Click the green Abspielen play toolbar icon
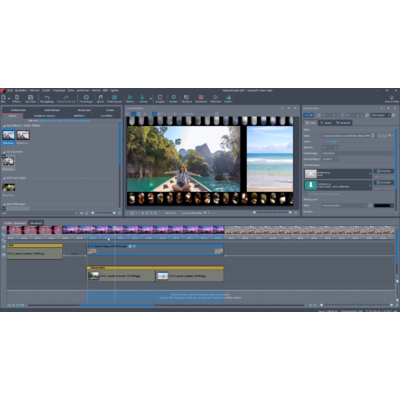Viewport: 400px width, 400px height. (130, 98)
